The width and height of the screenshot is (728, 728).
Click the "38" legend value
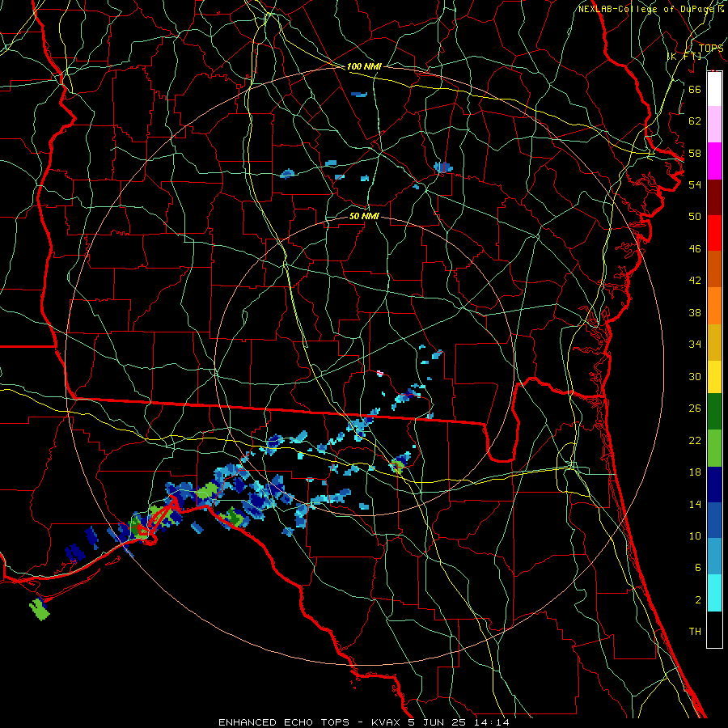click(695, 312)
